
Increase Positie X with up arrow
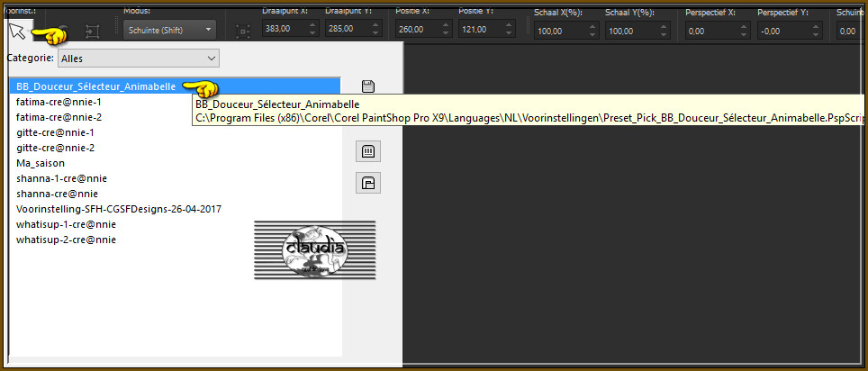point(447,25)
